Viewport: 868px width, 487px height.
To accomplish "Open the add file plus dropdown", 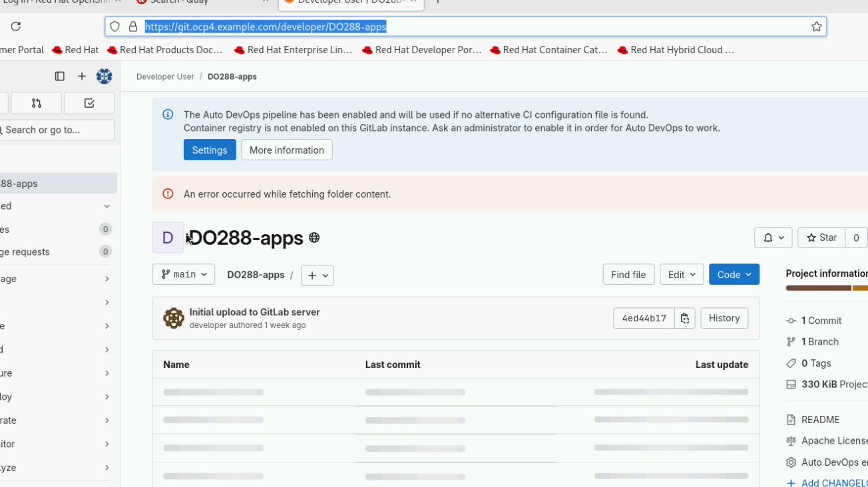I will click(x=317, y=275).
